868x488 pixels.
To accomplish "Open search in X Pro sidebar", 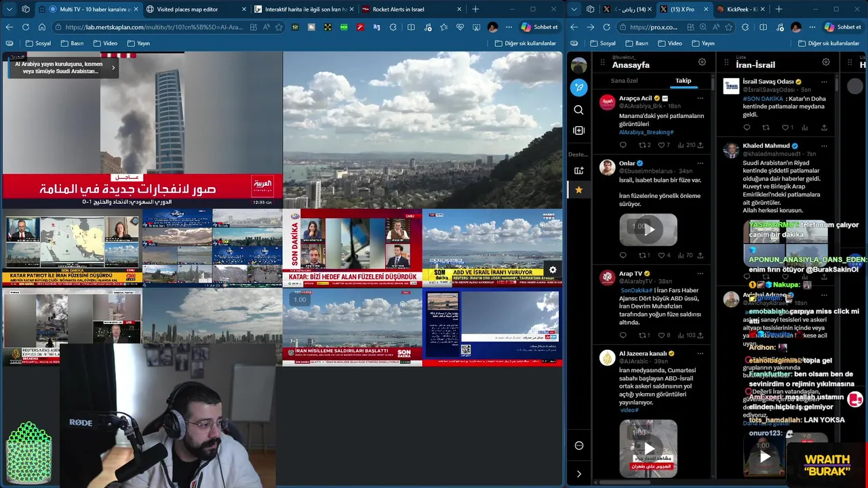I will 578,110.
